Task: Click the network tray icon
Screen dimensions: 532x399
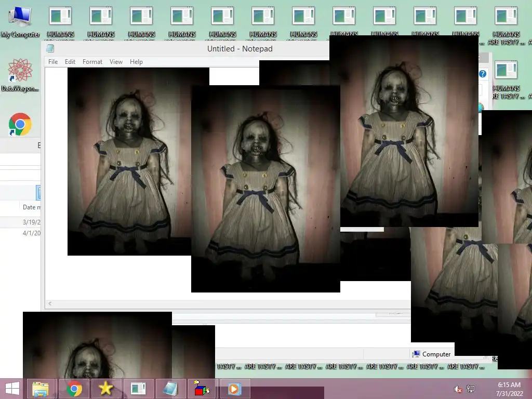Action: coord(471,389)
